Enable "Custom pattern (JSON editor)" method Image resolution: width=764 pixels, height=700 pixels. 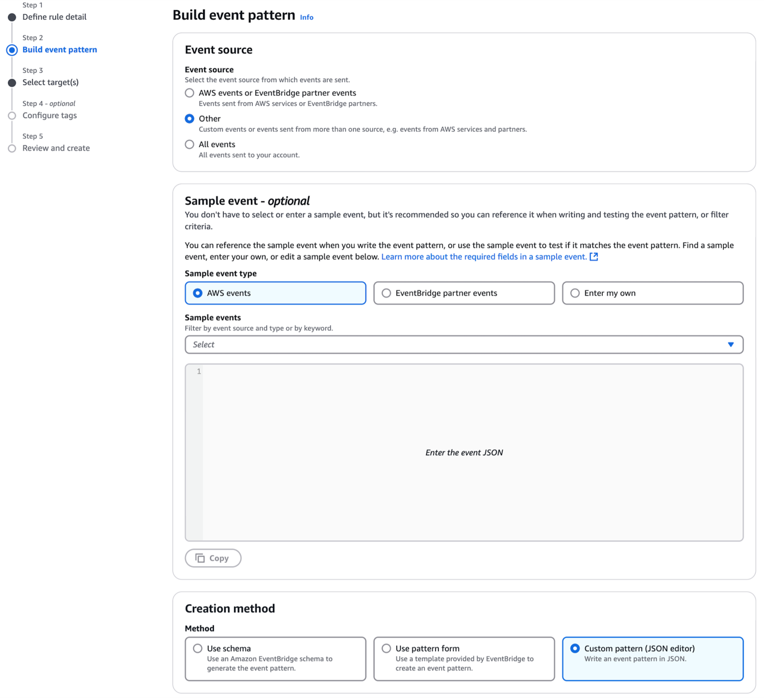[574, 648]
